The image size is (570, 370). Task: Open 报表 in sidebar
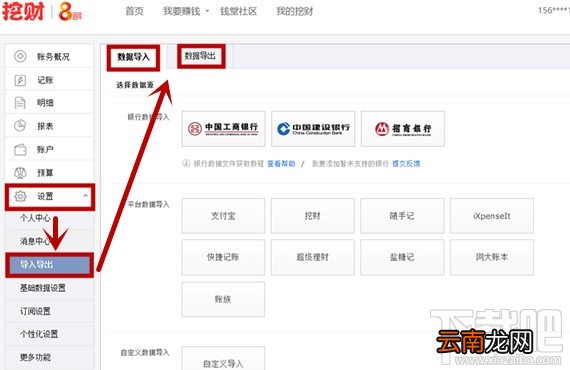coord(49,126)
